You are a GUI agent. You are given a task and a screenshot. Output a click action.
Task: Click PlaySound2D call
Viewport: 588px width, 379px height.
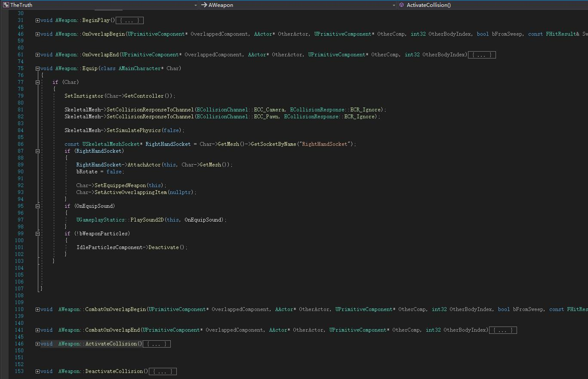click(148, 220)
